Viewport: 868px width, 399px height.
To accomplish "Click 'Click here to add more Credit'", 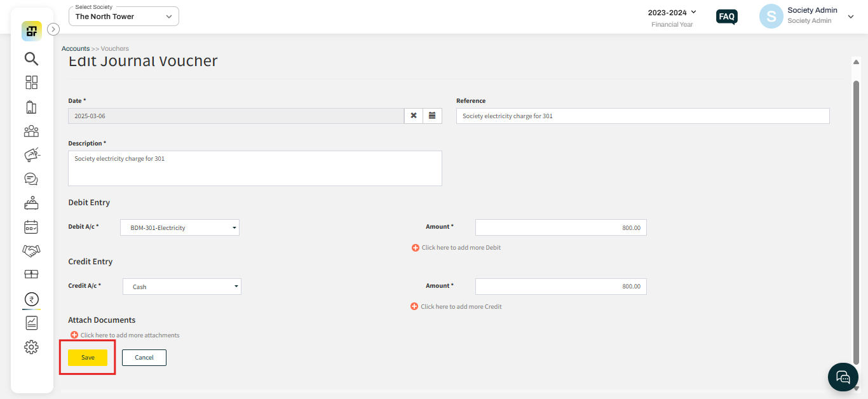I will pos(461,306).
